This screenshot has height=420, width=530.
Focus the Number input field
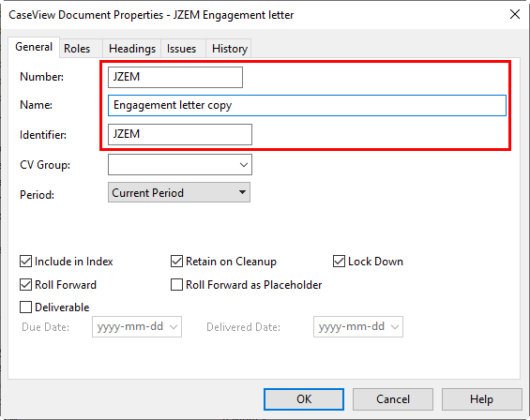175,77
